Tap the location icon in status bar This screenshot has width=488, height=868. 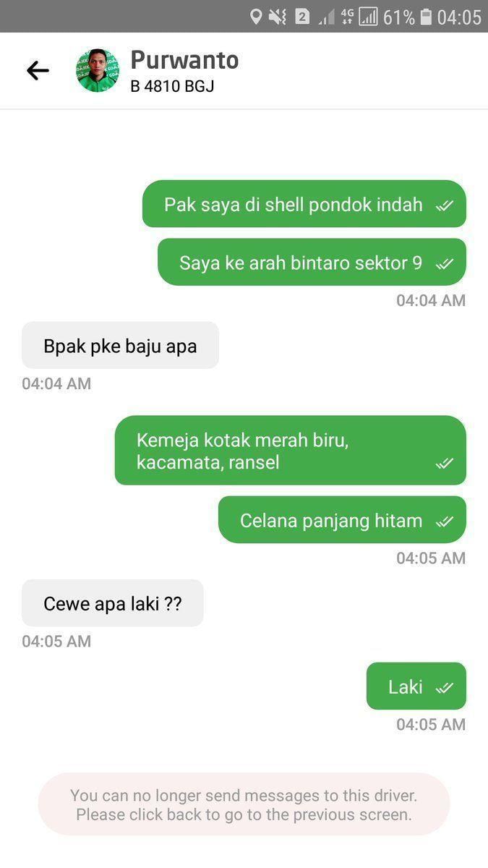pyautogui.click(x=255, y=16)
